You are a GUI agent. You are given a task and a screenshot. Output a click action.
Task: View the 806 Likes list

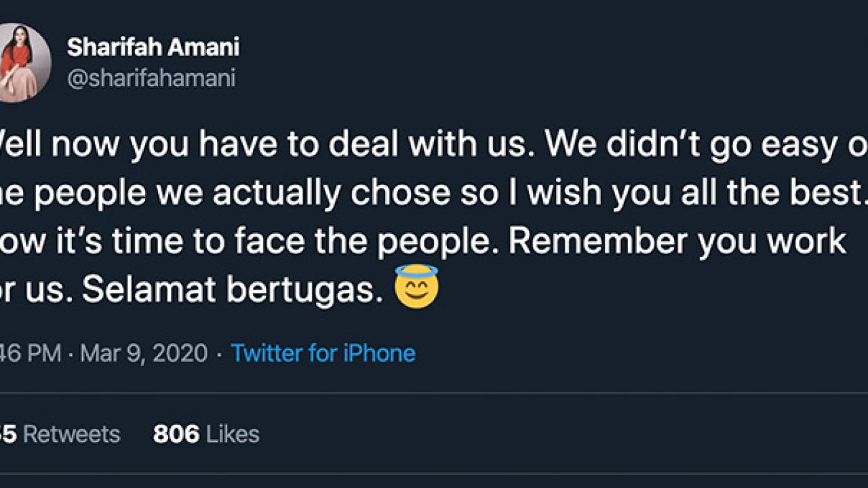click(x=206, y=434)
